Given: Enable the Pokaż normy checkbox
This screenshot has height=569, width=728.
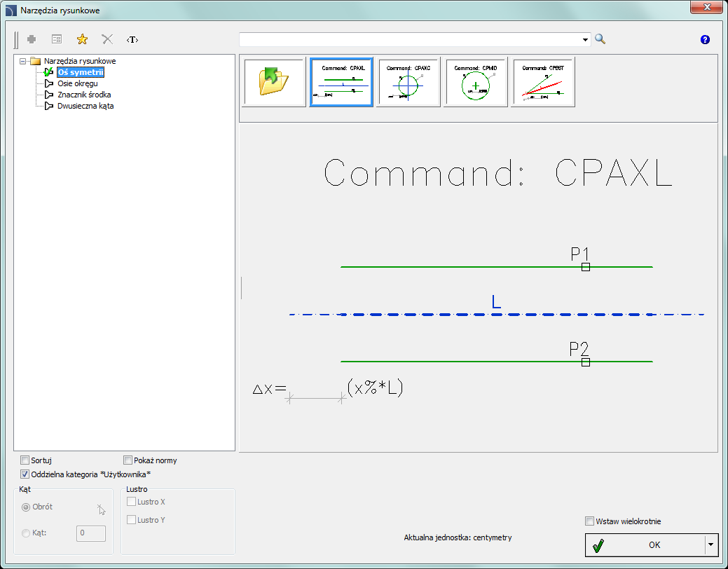Looking at the screenshot, I should (128, 460).
